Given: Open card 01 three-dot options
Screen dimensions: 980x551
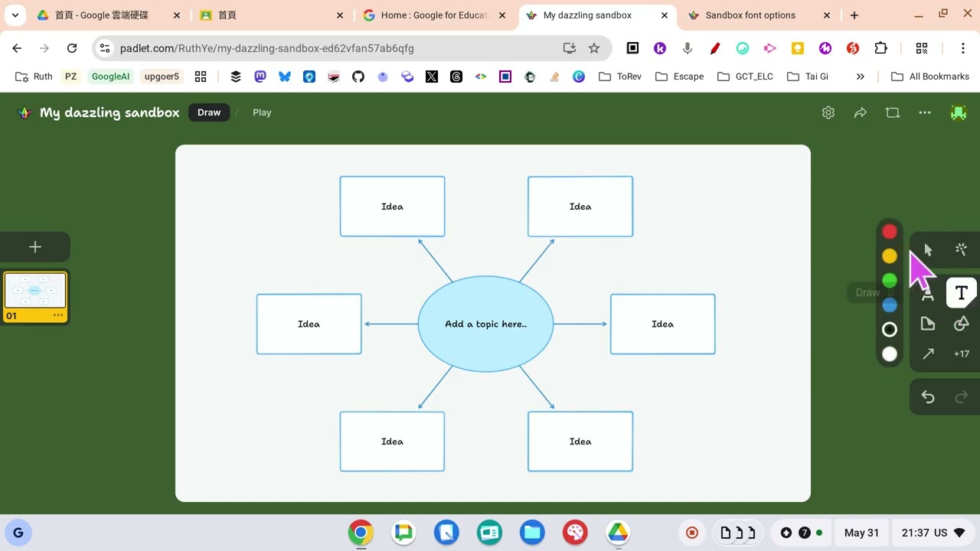Looking at the screenshot, I should coord(58,315).
